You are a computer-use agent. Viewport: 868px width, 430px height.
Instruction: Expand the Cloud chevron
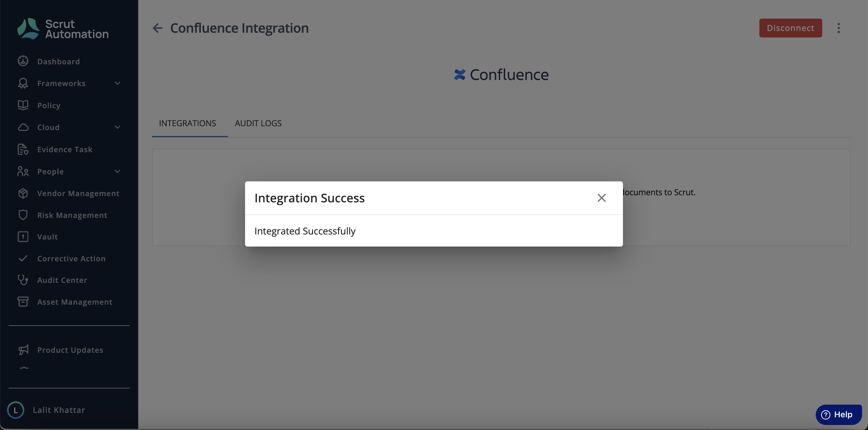click(x=117, y=127)
